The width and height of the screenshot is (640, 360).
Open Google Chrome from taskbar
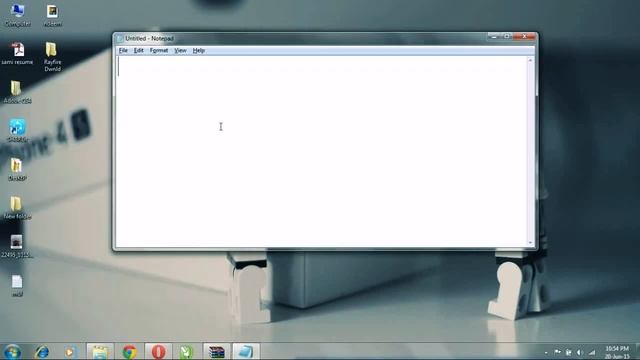point(129,352)
